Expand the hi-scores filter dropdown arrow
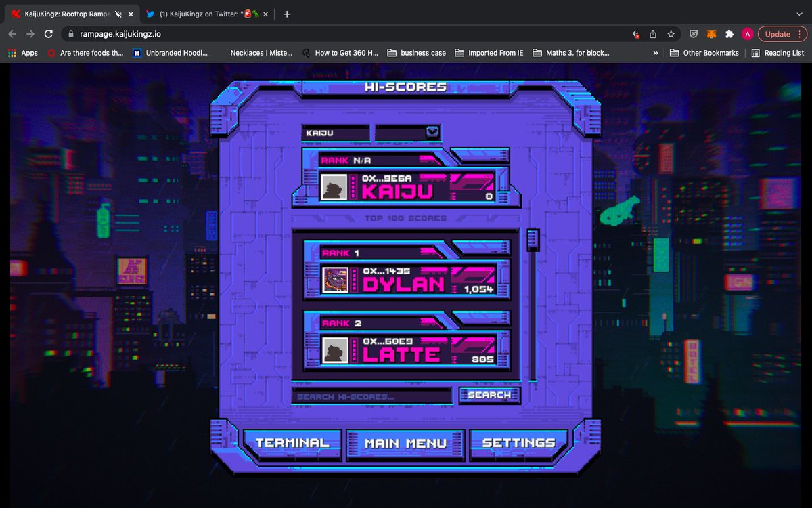The width and height of the screenshot is (812, 508). click(433, 132)
